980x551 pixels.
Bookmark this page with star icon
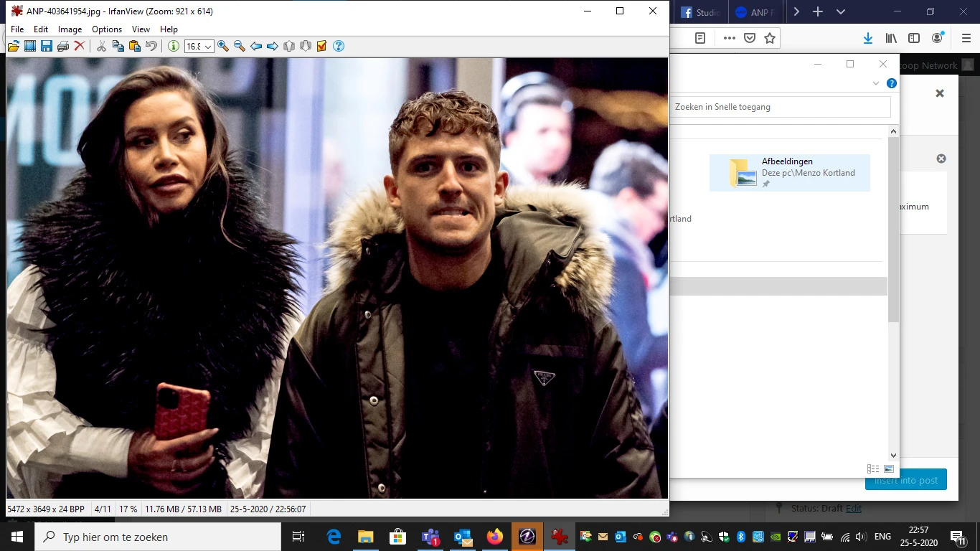coord(770,38)
